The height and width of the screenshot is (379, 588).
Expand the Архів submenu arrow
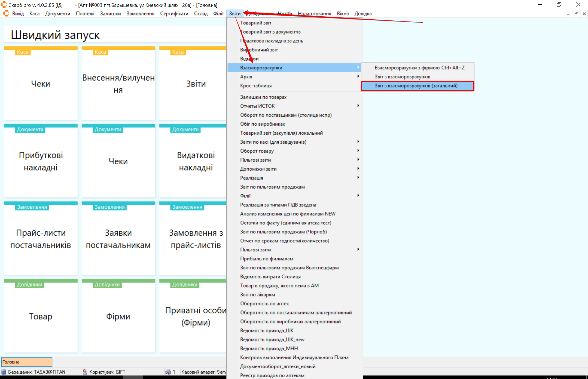point(358,76)
